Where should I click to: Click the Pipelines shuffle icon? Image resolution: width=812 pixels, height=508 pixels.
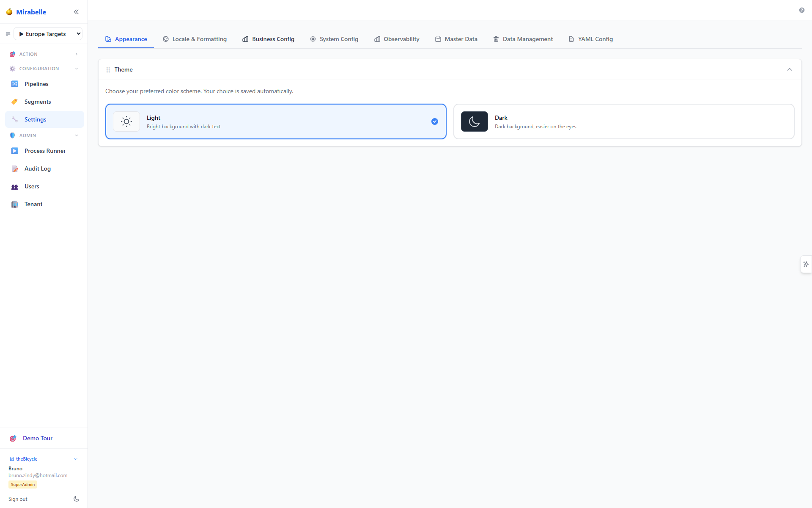[15, 84]
